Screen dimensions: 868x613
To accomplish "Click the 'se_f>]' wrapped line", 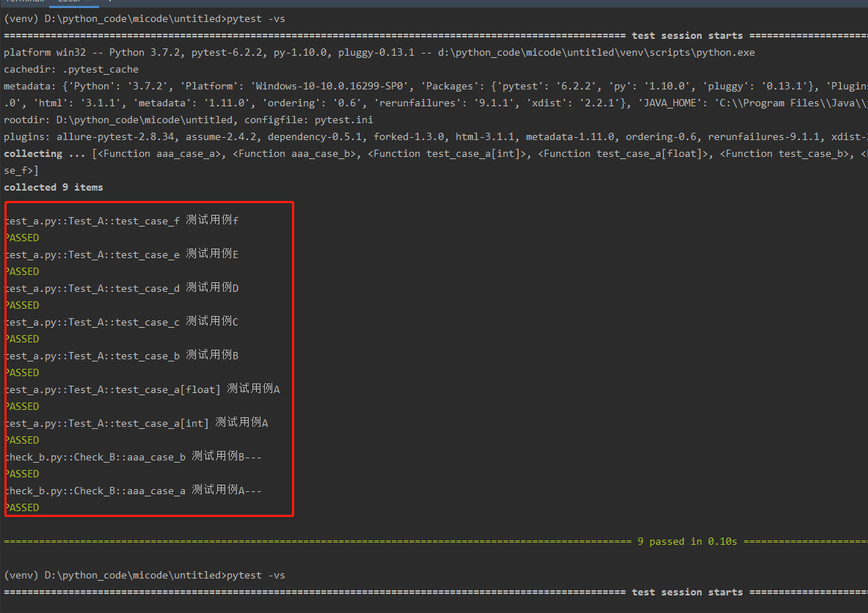I will tap(21, 171).
